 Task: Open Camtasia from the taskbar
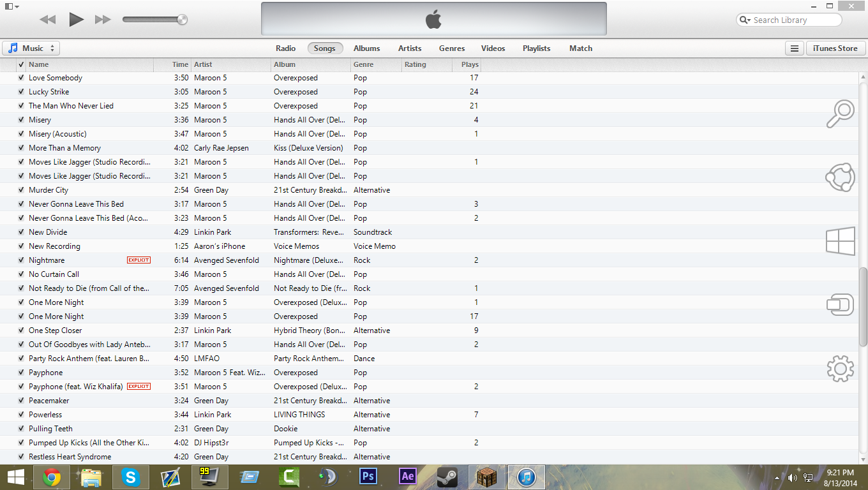click(x=289, y=477)
